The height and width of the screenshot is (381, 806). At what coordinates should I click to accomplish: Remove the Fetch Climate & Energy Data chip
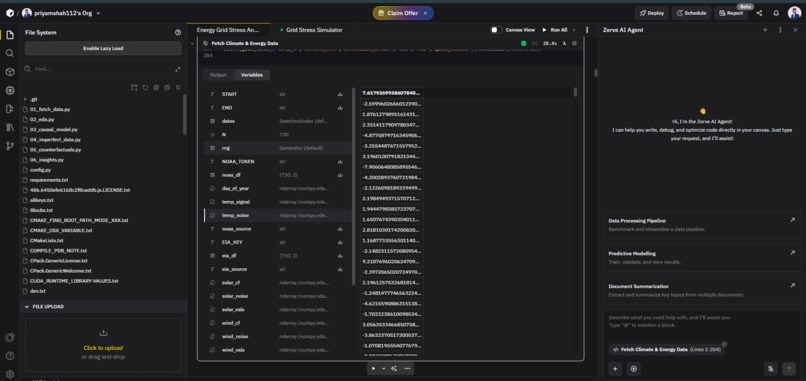(724, 344)
